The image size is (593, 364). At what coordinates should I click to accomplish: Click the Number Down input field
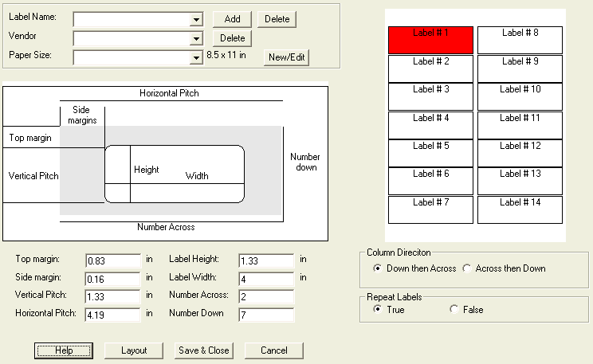pos(266,314)
